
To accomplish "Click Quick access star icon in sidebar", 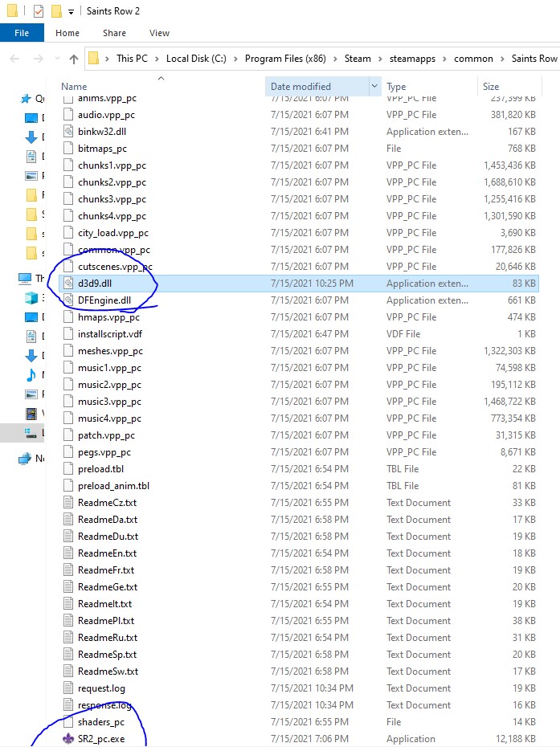I will 25,99.
